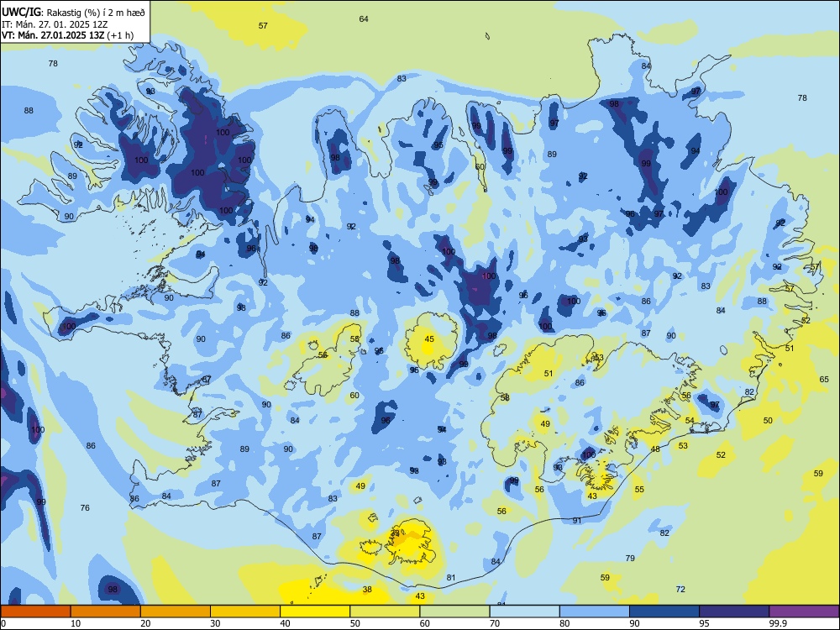Click the '(+1 h)' forecast offset text
This screenshot has width=840, height=630.
tap(120, 35)
